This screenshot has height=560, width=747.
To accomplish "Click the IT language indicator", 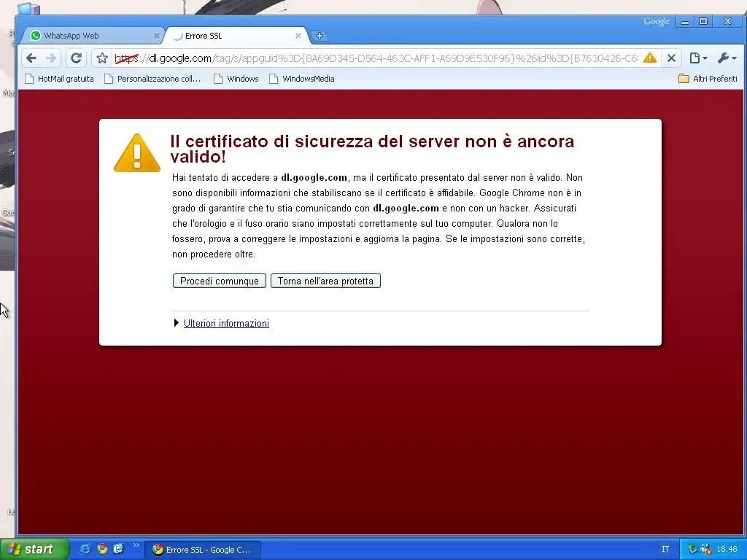I will click(x=665, y=549).
